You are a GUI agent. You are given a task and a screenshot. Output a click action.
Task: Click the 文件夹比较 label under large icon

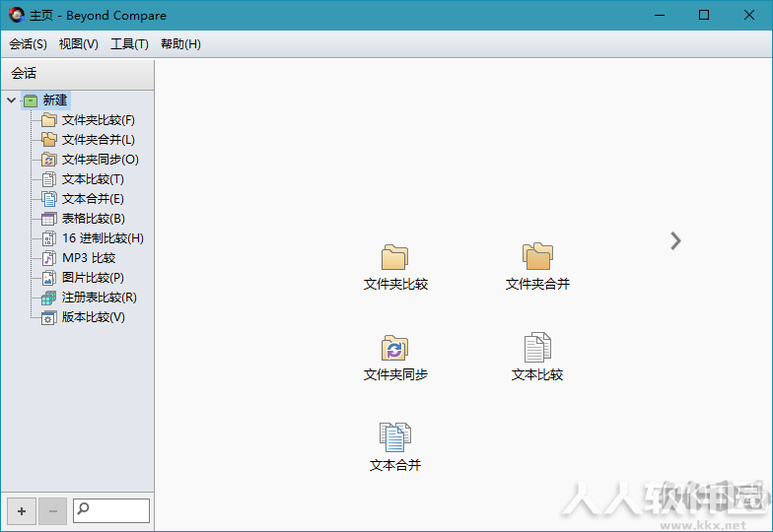pos(395,284)
